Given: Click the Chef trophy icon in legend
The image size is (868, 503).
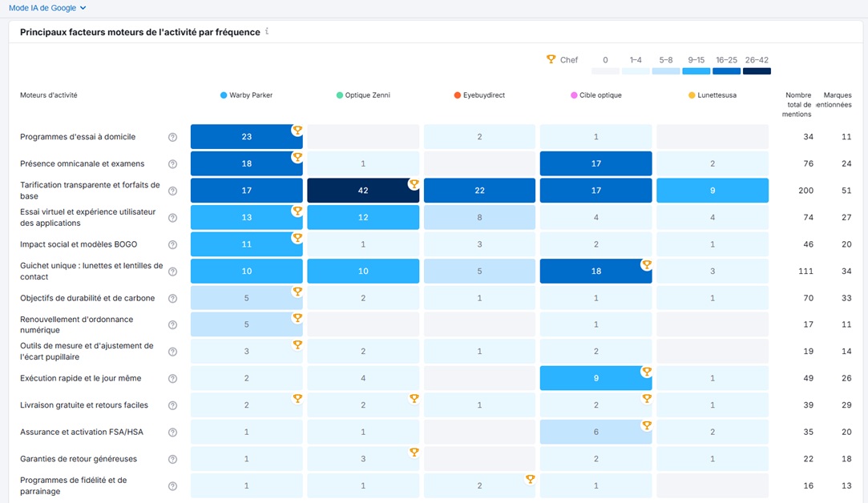Looking at the screenshot, I should (x=551, y=59).
